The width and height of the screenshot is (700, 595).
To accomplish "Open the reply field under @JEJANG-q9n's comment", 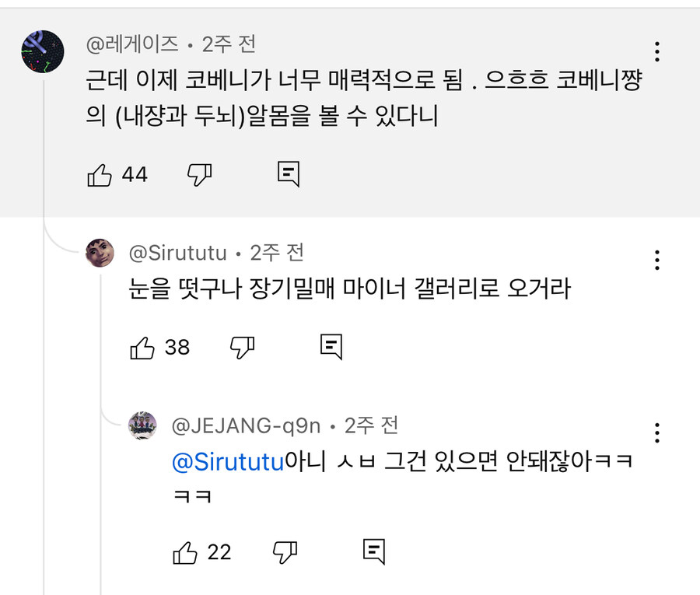I will 373,553.
